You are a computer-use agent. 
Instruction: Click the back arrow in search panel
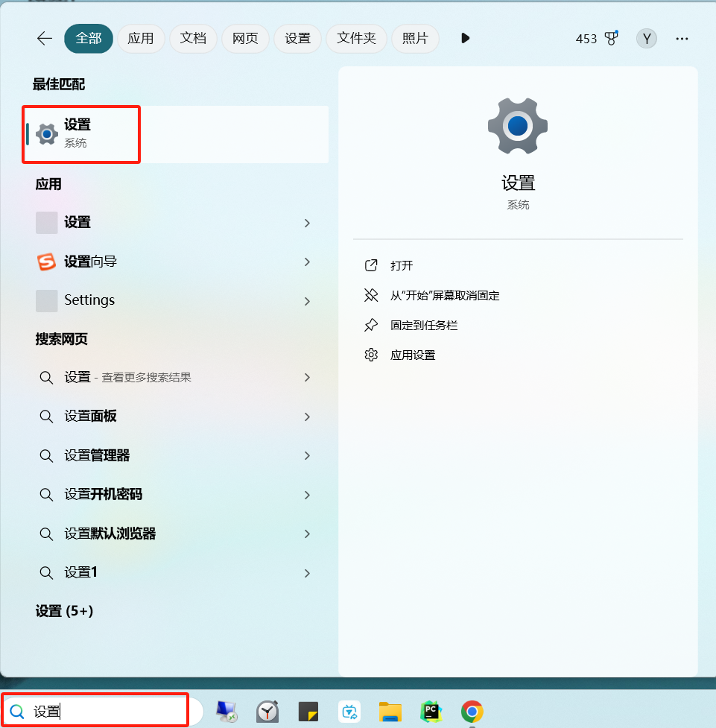click(x=45, y=39)
